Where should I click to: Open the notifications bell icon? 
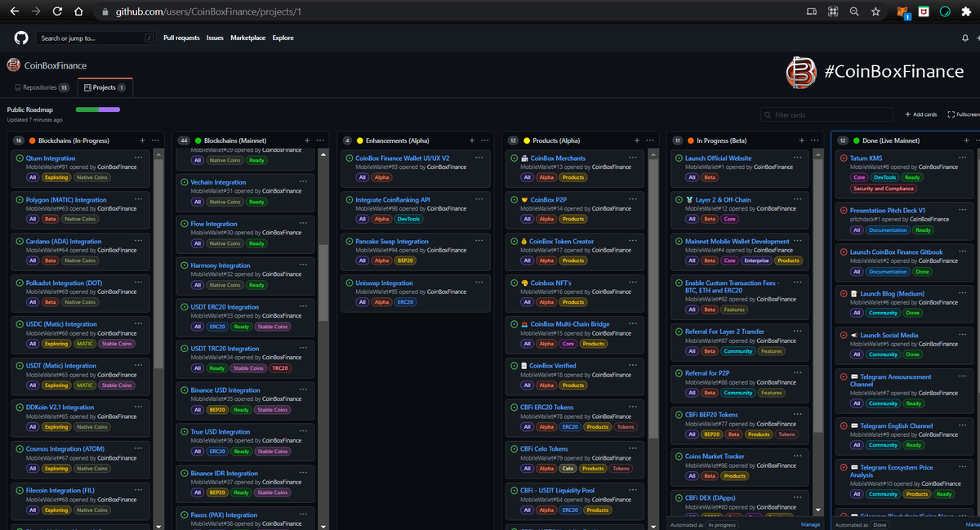click(x=964, y=38)
